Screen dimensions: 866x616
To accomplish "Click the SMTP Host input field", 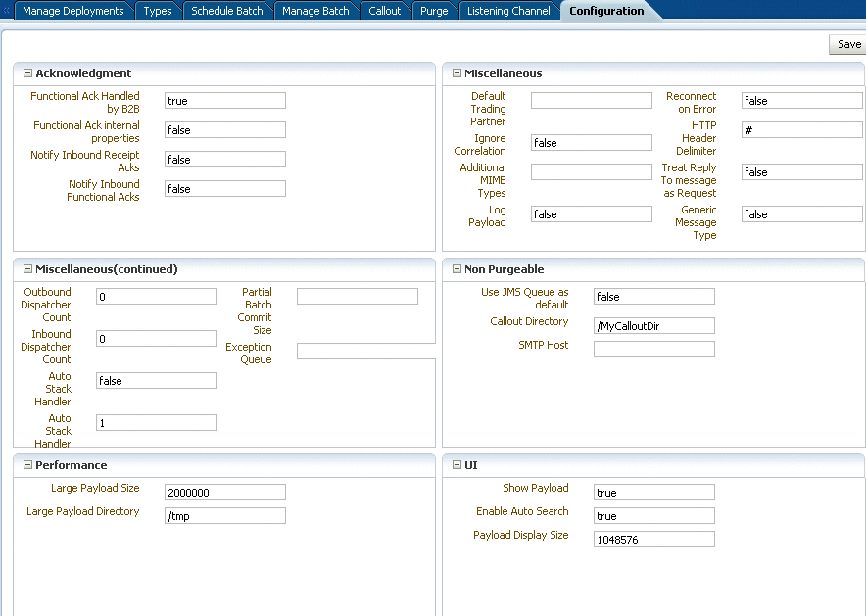I will point(654,349).
